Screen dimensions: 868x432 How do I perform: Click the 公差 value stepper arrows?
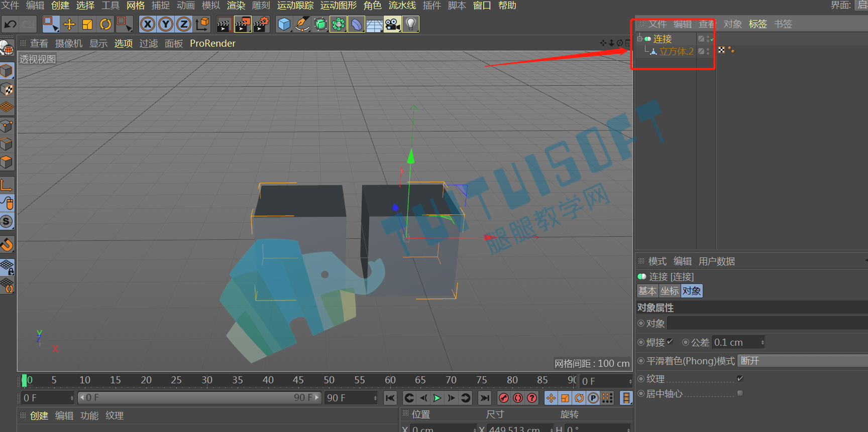(x=763, y=342)
